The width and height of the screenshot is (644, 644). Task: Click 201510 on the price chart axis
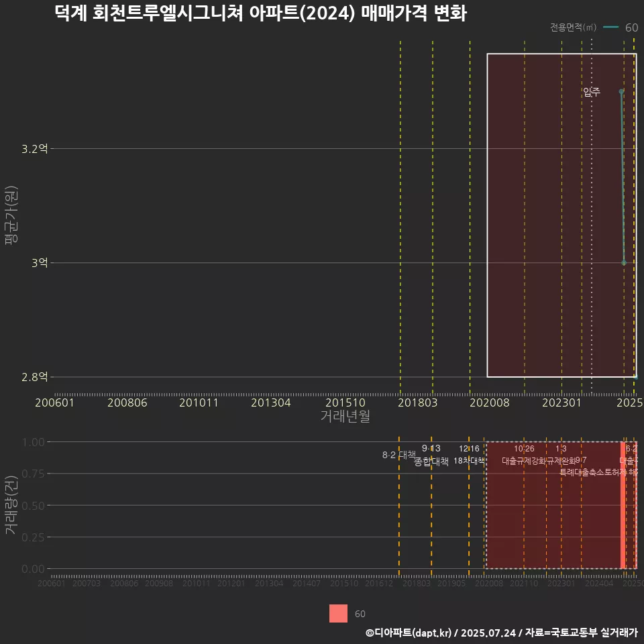[345, 402]
